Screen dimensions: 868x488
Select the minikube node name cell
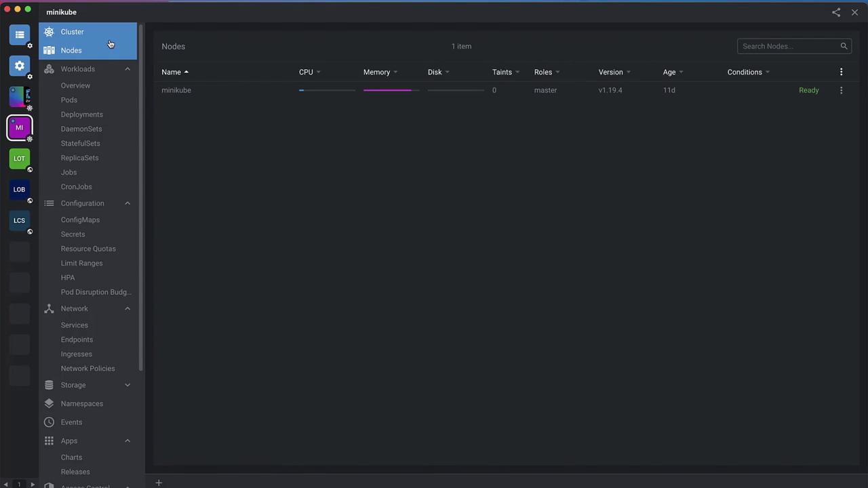[x=176, y=90]
